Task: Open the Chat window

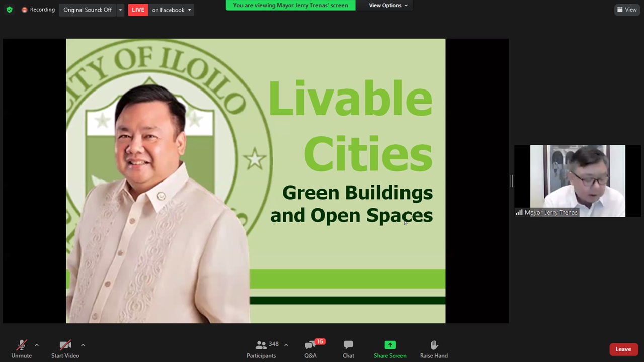Action: click(x=348, y=349)
